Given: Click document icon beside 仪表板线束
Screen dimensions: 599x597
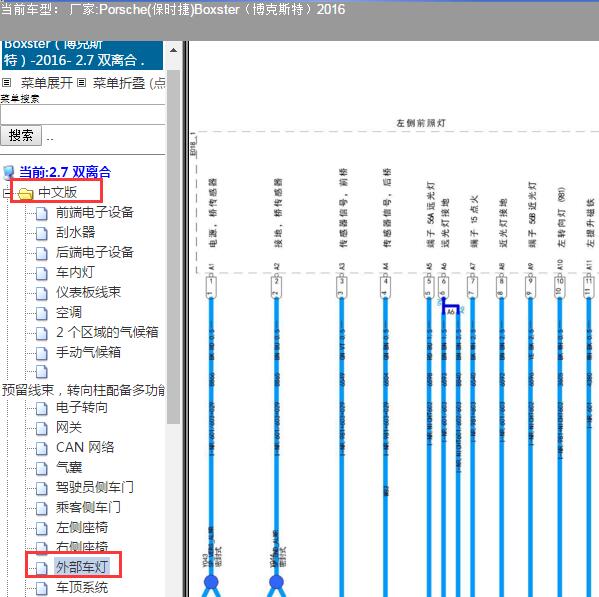Looking at the screenshot, I should 42,293.
